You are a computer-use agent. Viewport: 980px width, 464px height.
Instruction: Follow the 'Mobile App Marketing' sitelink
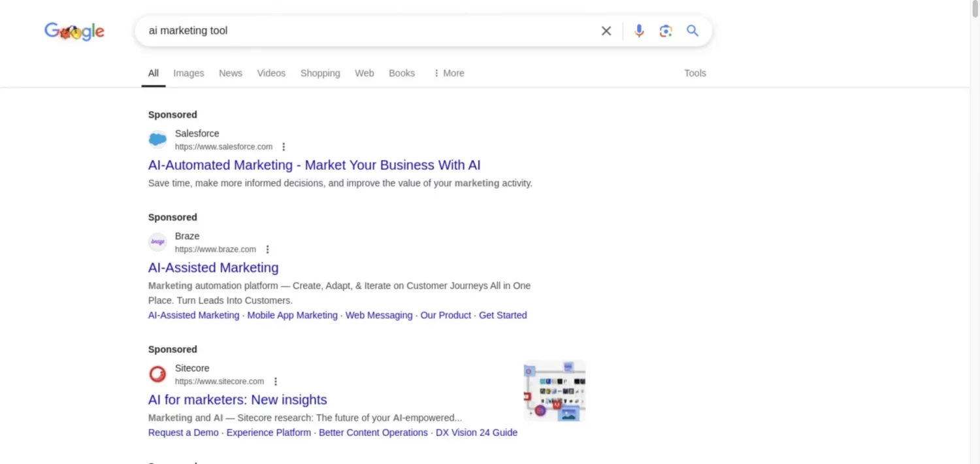coord(293,315)
